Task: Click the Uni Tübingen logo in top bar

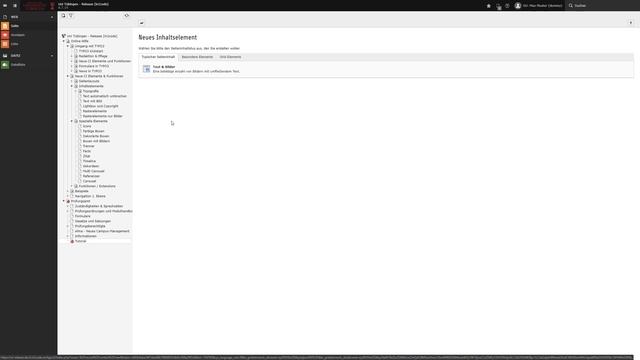Action: (x=38, y=6)
